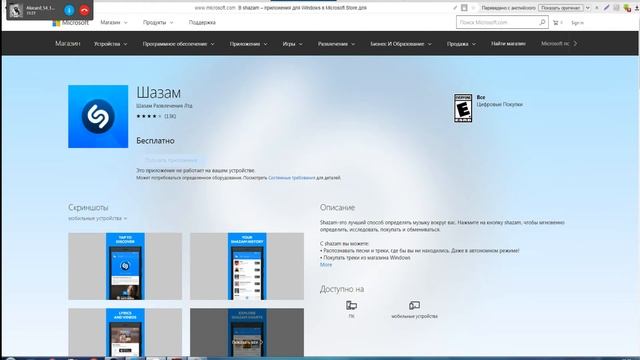Open the Tap to Discover screenshot thumbnail
640x360 pixels.
point(125,266)
